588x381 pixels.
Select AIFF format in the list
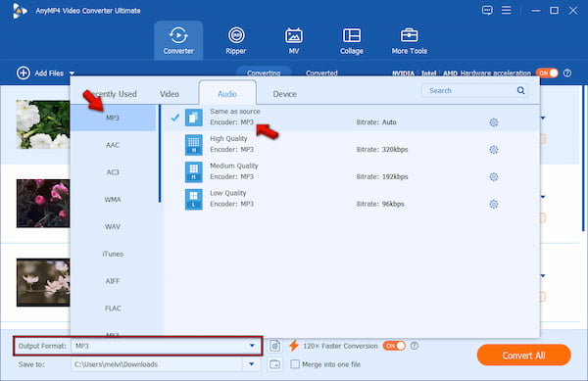tap(113, 281)
